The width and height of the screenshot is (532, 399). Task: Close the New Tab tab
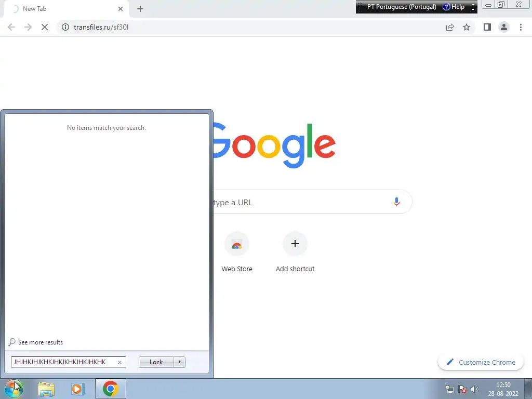point(121,9)
